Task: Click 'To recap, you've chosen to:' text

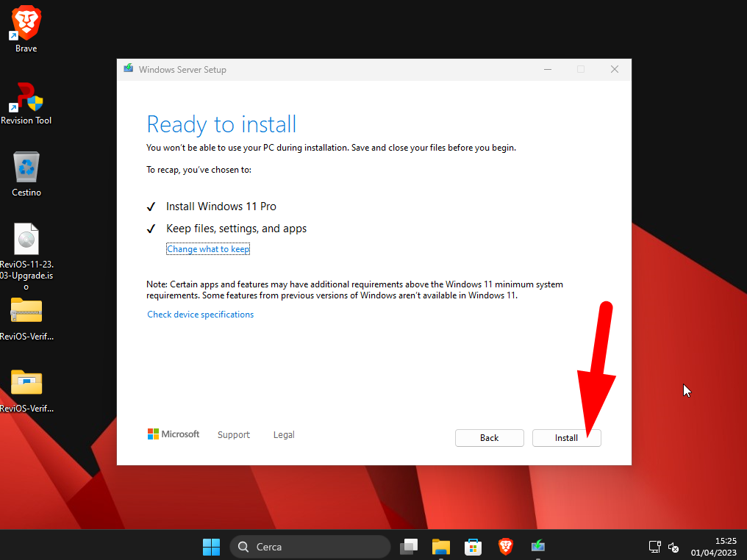Action: point(199,170)
